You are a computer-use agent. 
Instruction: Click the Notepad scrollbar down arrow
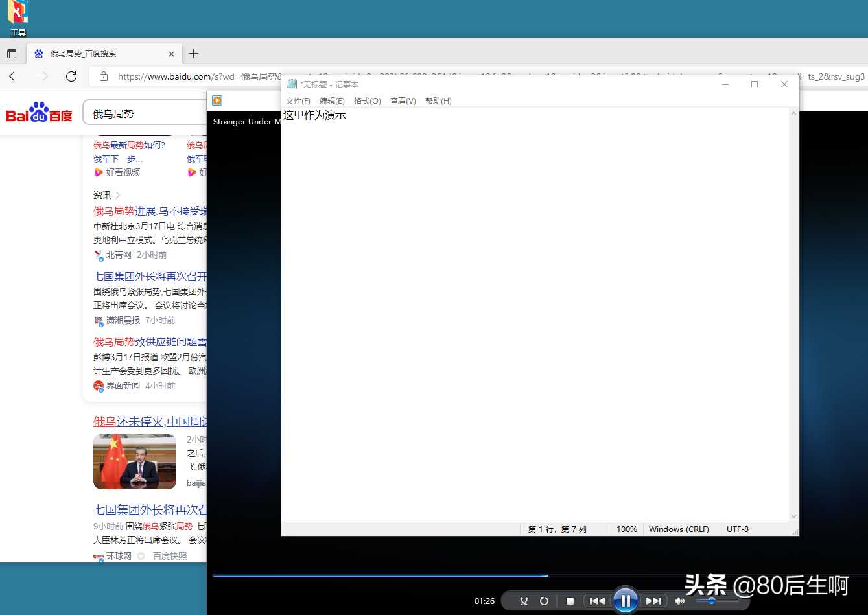[x=794, y=516]
